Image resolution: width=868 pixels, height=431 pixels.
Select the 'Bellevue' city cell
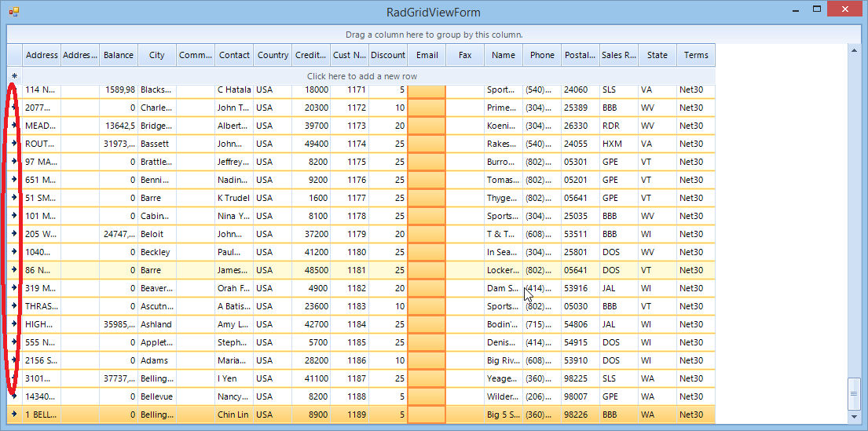157,396
